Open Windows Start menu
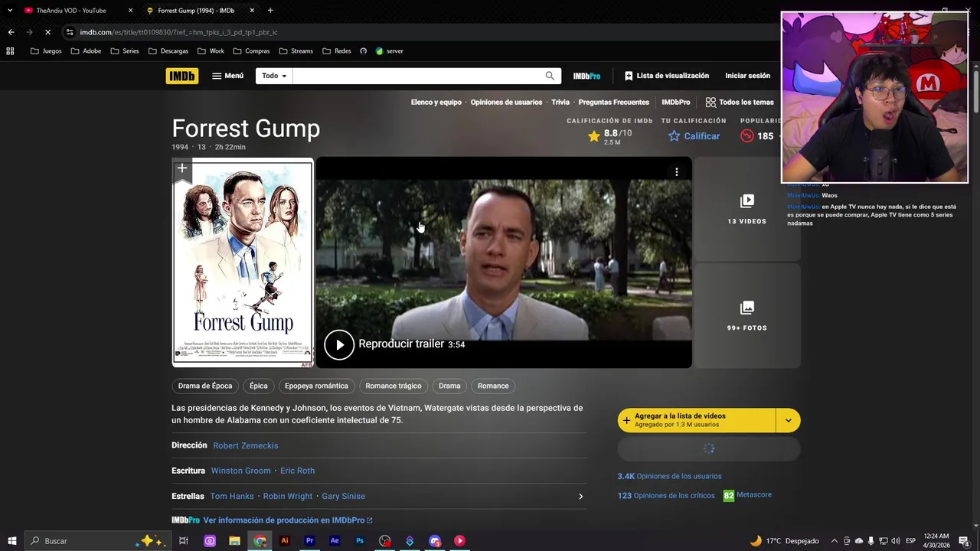 click(x=12, y=541)
